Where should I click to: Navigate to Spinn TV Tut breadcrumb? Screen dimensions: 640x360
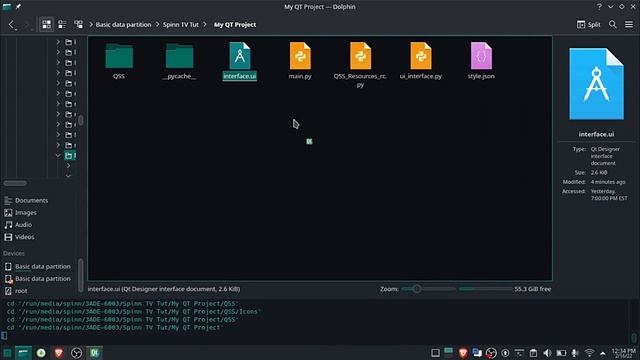tap(181, 24)
